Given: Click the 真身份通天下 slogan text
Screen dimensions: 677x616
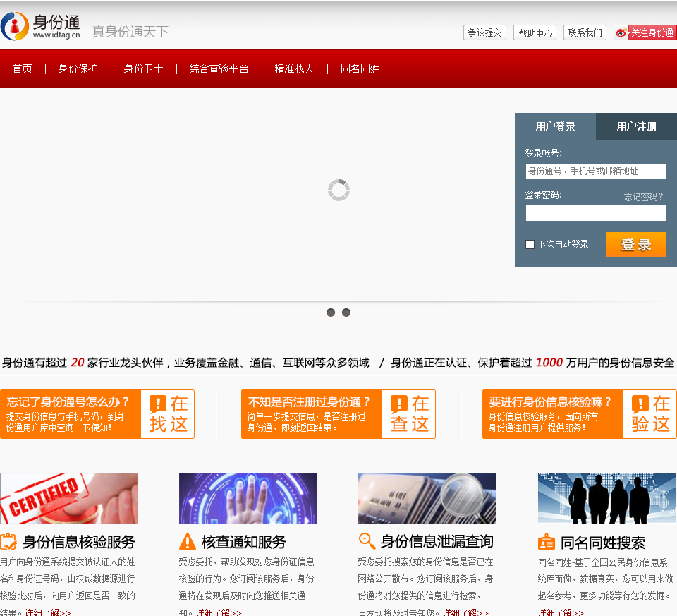Looking at the screenshot, I should (x=130, y=32).
